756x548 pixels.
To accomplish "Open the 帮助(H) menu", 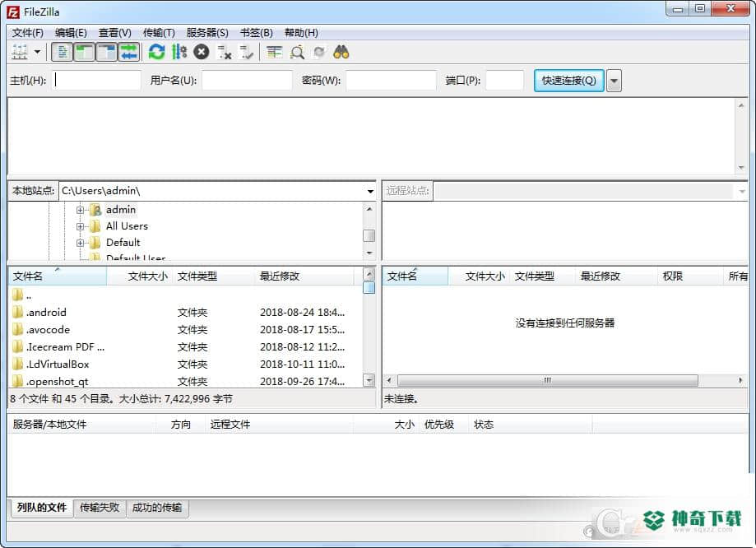I will pos(301,33).
